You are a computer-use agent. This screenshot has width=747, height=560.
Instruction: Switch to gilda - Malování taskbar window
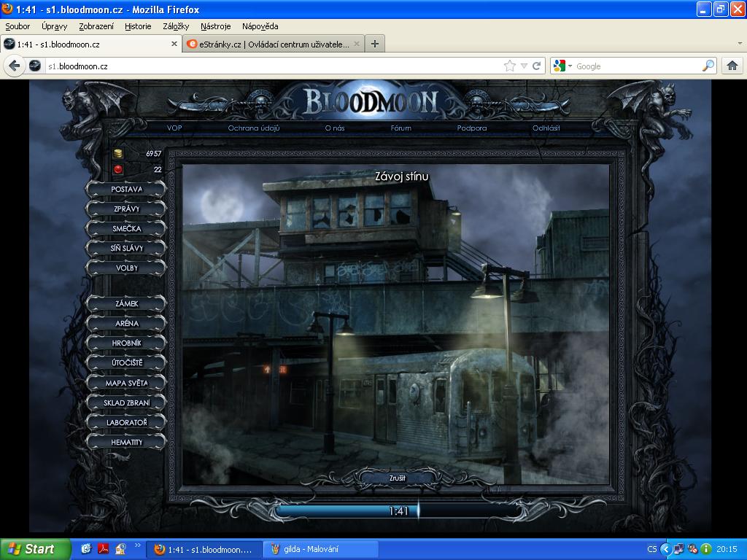click(322, 549)
